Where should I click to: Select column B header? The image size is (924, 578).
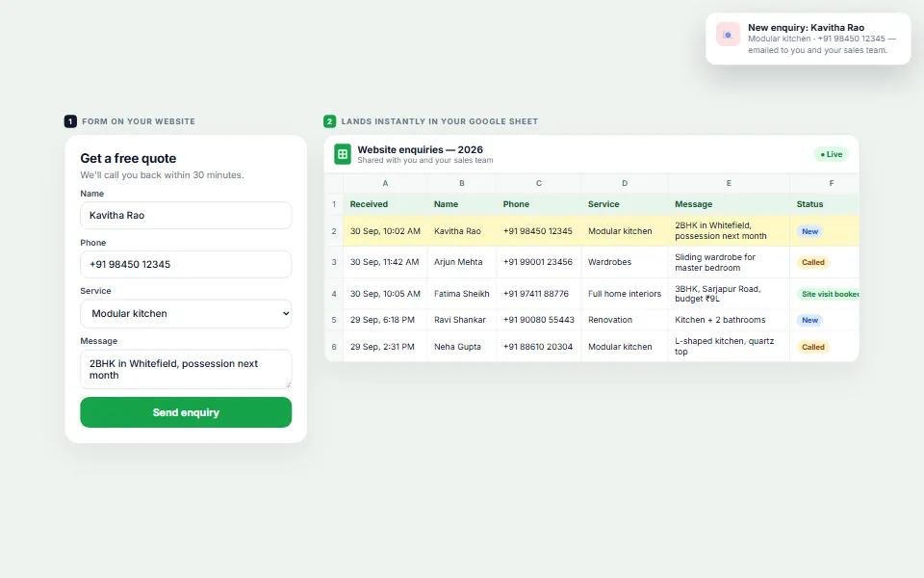point(461,183)
